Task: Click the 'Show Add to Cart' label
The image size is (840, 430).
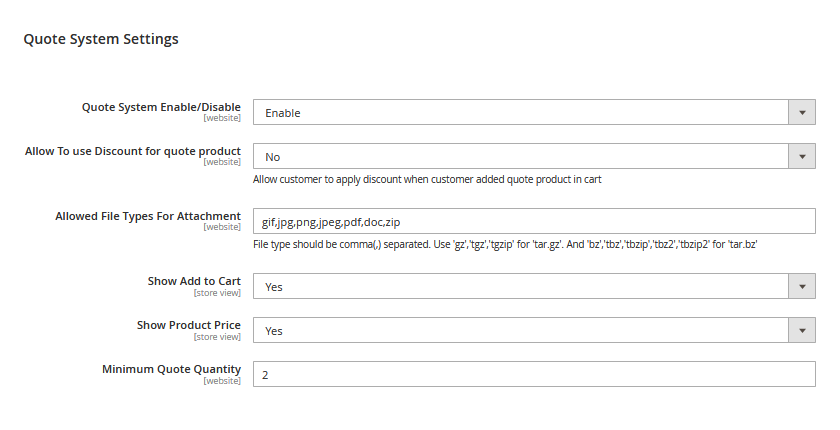Action: 194,281
